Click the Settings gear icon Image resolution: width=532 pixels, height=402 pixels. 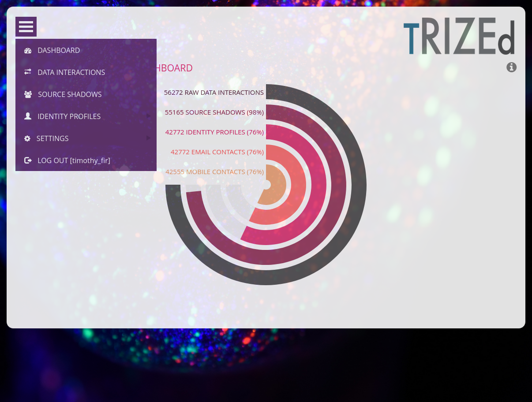pyautogui.click(x=27, y=138)
